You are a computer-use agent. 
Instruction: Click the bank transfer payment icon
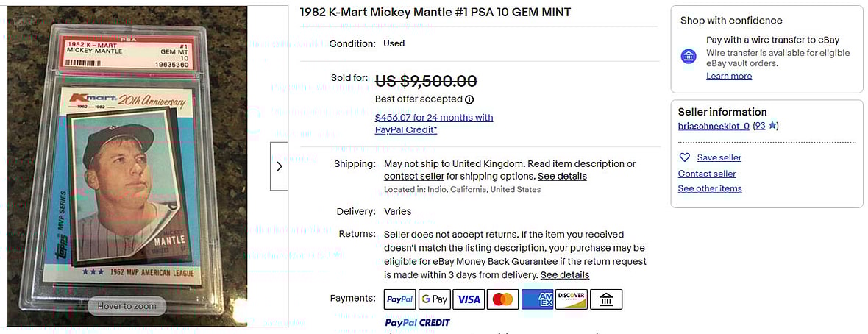606,299
